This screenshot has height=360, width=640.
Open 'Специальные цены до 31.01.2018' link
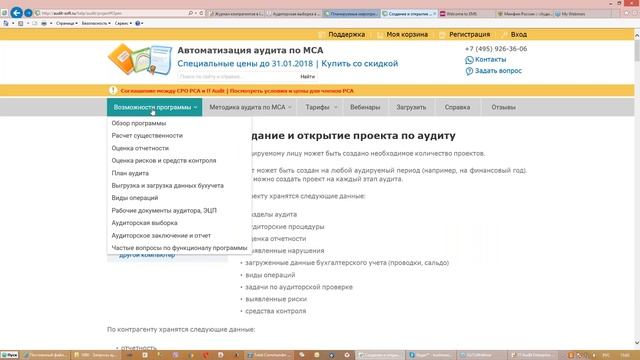(x=245, y=64)
